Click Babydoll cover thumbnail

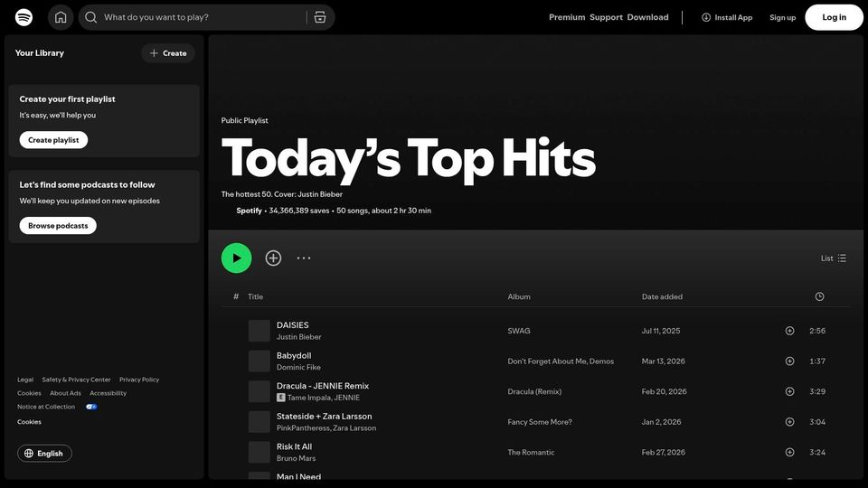(259, 361)
